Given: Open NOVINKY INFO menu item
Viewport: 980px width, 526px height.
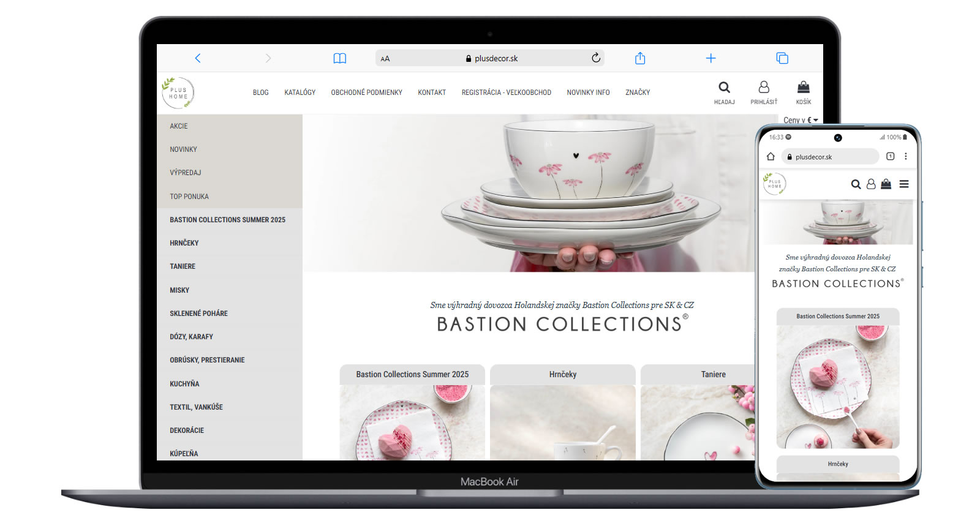Looking at the screenshot, I should (x=588, y=92).
